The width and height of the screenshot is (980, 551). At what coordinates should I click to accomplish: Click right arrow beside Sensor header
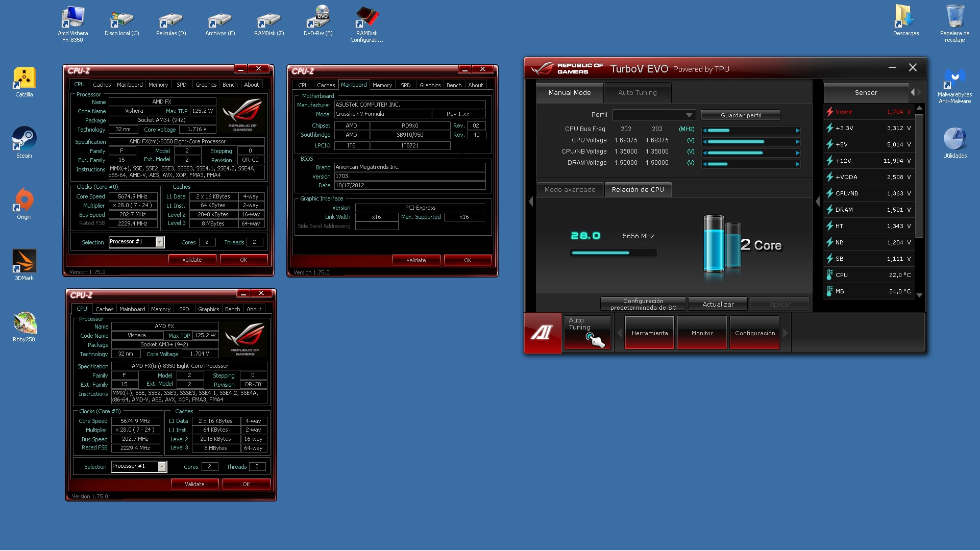point(919,92)
